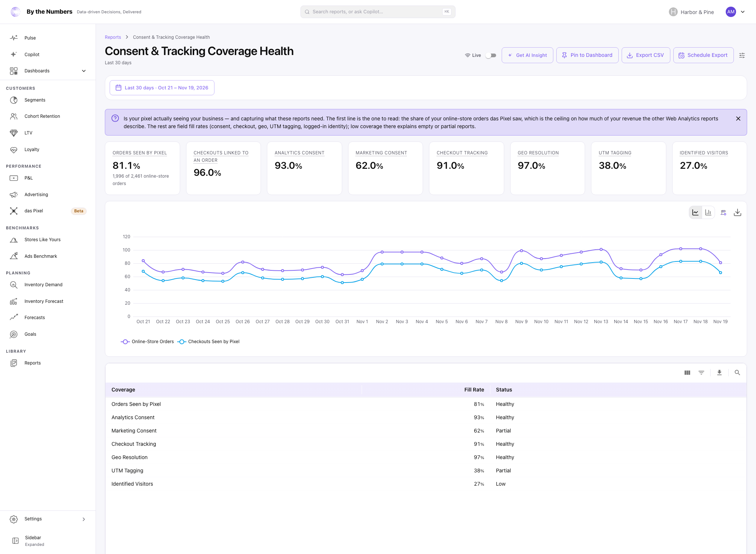This screenshot has width=756, height=554.
Task: Click the Get AI Insight button
Action: point(527,55)
